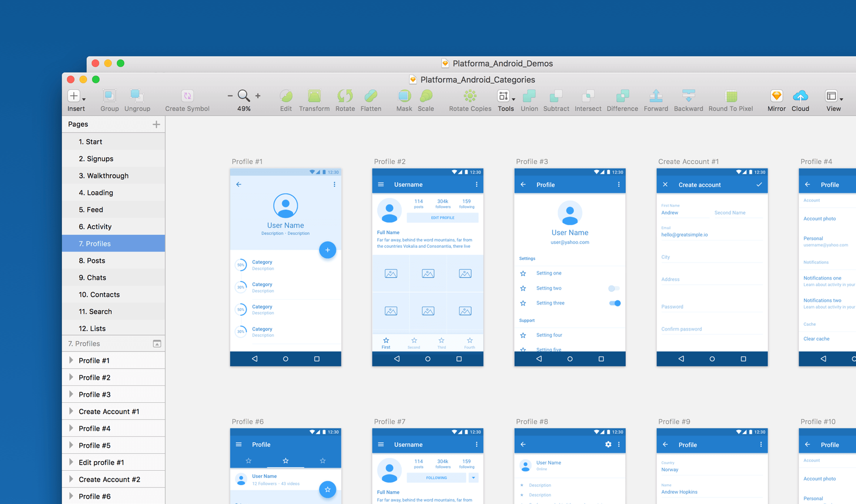Screen dimensions: 856x504
Task: Select page '2. Signups'
Action: coord(113,159)
